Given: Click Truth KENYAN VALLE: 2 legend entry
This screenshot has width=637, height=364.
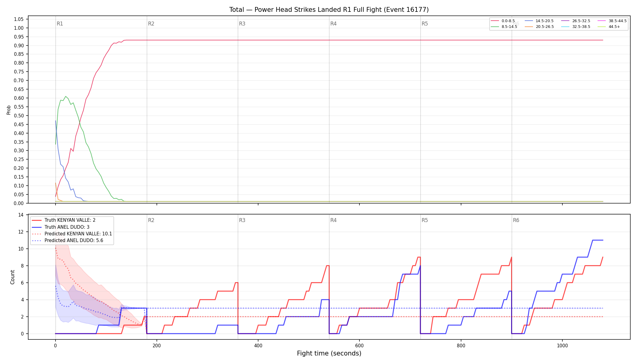Looking at the screenshot, I should [x=64, y=220].
